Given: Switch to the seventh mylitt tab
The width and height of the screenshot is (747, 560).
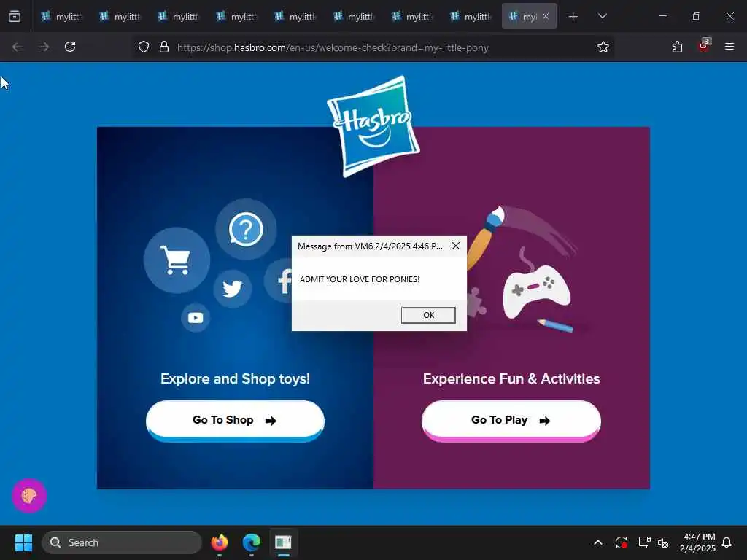Looking at the screenshot, I should coord(411,17).
